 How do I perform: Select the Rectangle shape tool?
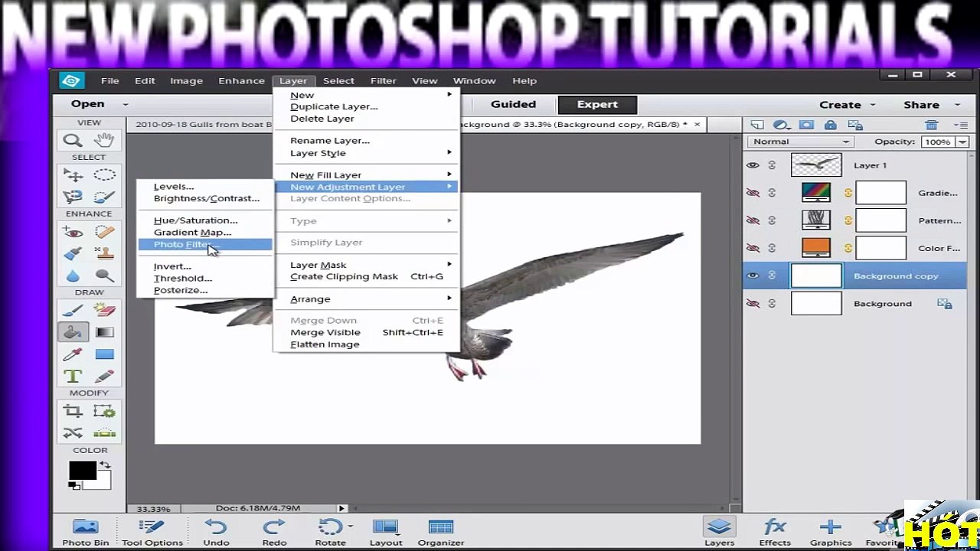pyautogui.click(x=105, y=354)
